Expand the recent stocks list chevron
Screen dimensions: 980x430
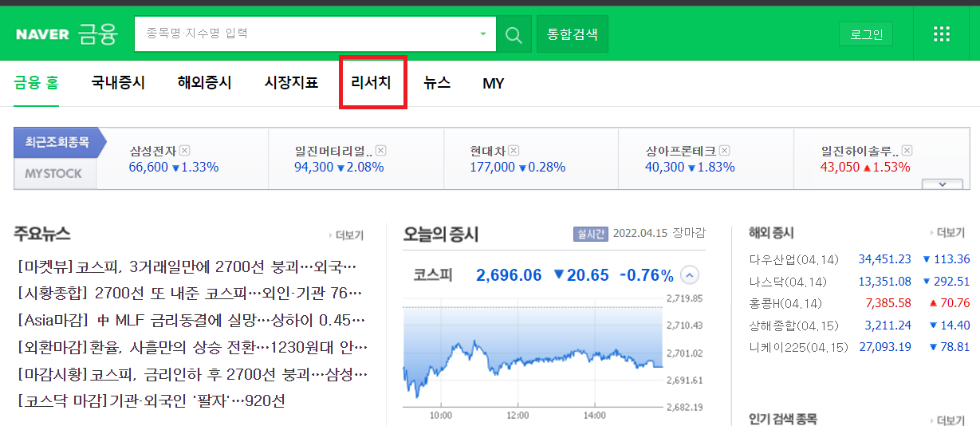pyautogui.click(x=942, y=184)
